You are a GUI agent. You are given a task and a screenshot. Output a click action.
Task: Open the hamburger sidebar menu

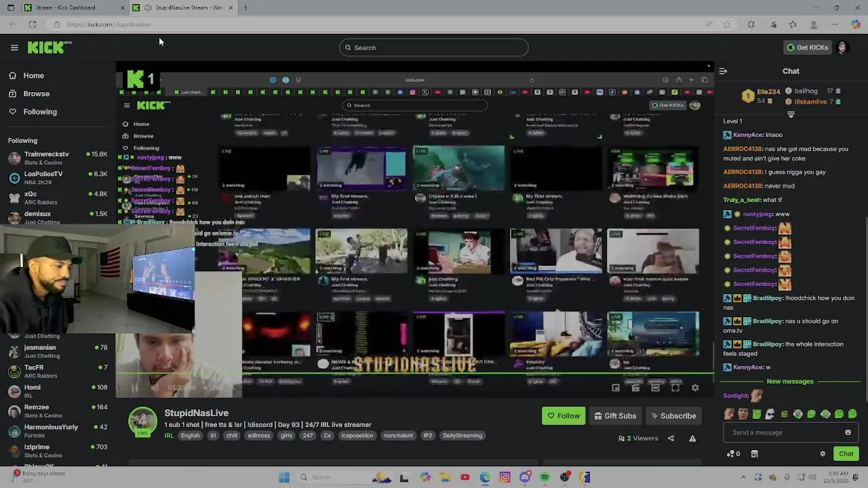click(14, 47)
